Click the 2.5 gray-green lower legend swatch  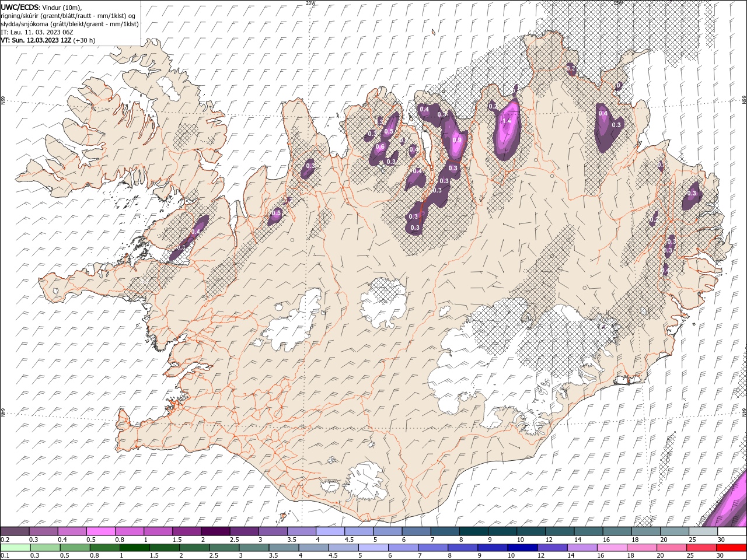(224, 548)
